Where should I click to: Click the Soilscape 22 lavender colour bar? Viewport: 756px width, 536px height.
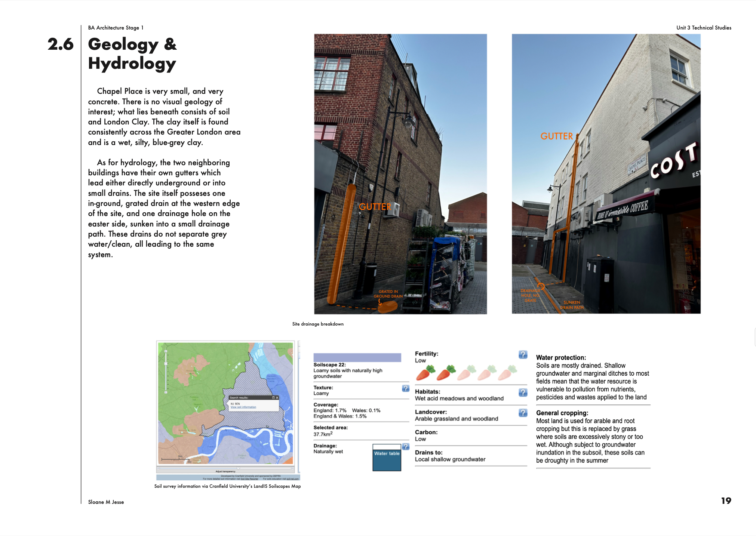coord(357,357)
